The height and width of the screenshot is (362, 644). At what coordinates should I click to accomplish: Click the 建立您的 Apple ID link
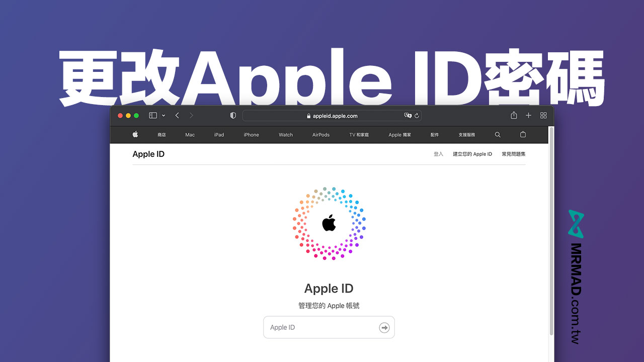pyautogui.click(x=472, y=154)
